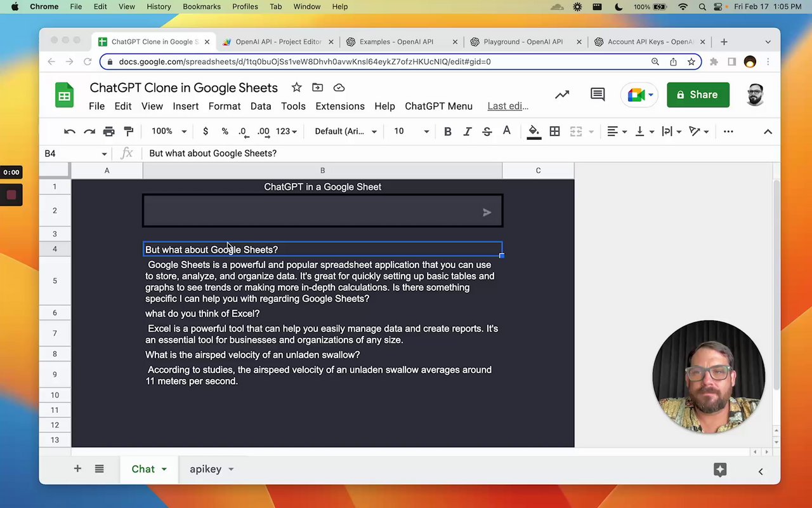Toggle bold formatting

448,131
